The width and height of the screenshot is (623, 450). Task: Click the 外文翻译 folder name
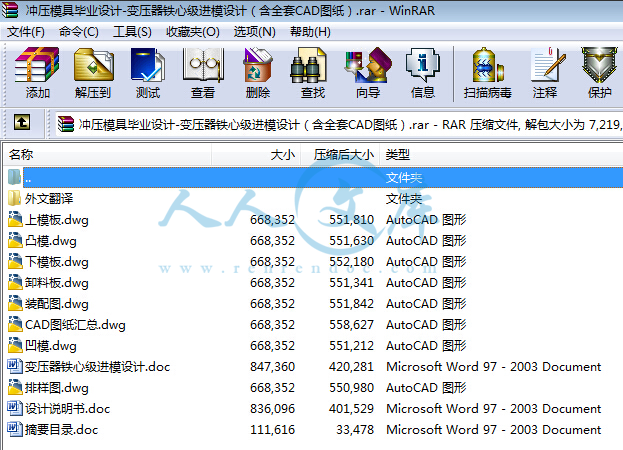[49, 198]
